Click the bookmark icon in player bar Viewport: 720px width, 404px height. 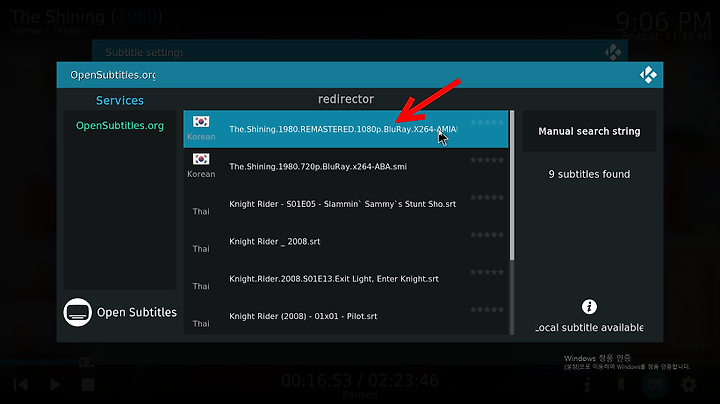pyautogui.click(x=621, y=385)
